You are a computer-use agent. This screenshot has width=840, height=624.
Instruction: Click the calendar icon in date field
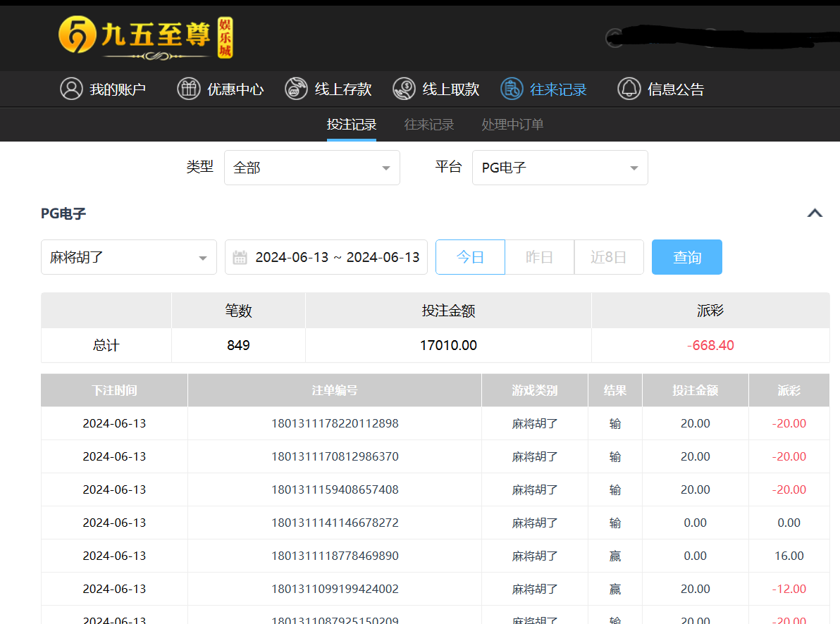pos(240,257)
